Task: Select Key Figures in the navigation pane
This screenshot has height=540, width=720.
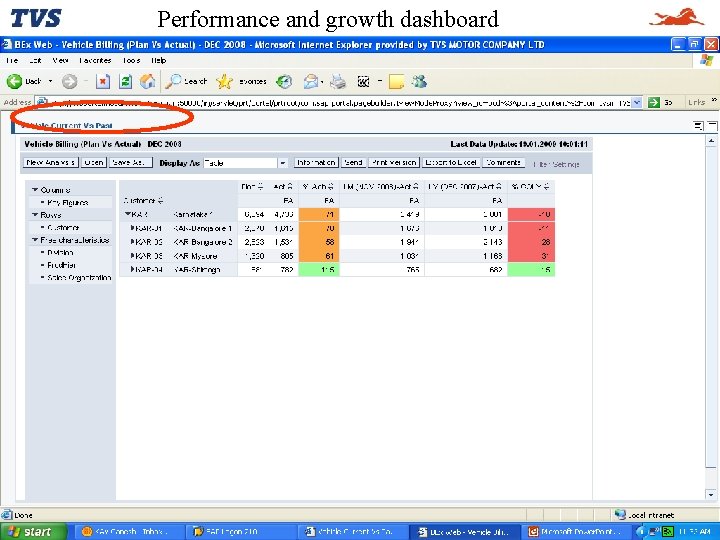Action: pos(68,202)
